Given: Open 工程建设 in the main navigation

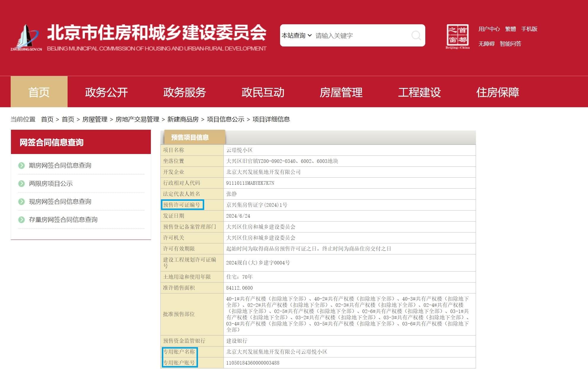Looking at the screenshot, I should 419,92.
